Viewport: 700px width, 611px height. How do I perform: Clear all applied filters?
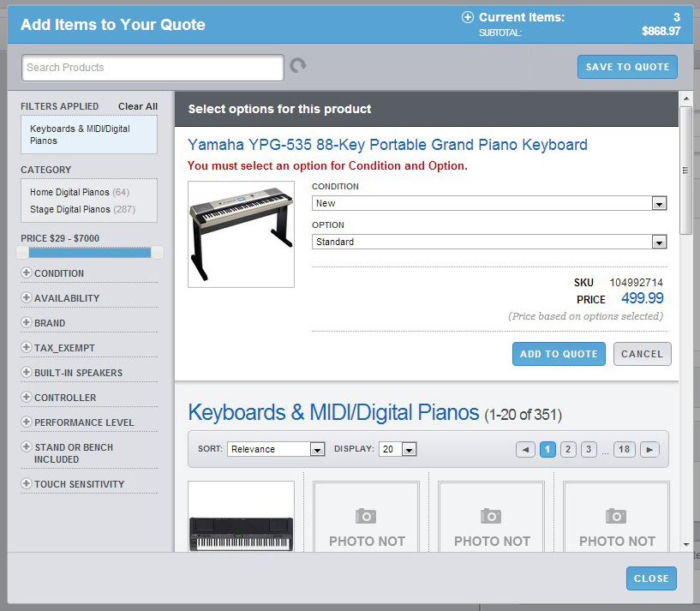pos(137,106)
